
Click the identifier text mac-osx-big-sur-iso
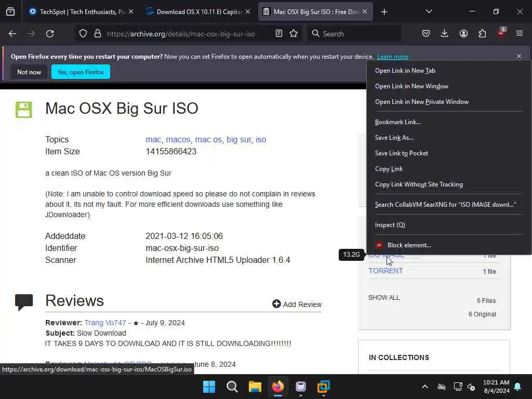pyautogui.click(x=182, y=248)
